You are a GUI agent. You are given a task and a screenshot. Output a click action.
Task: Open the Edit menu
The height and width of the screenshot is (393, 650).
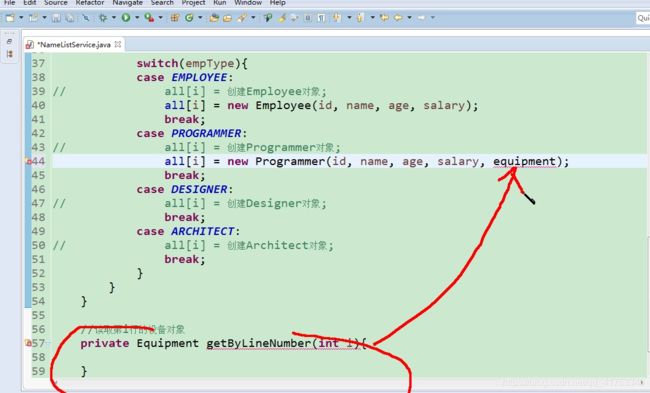click(29, 2)
